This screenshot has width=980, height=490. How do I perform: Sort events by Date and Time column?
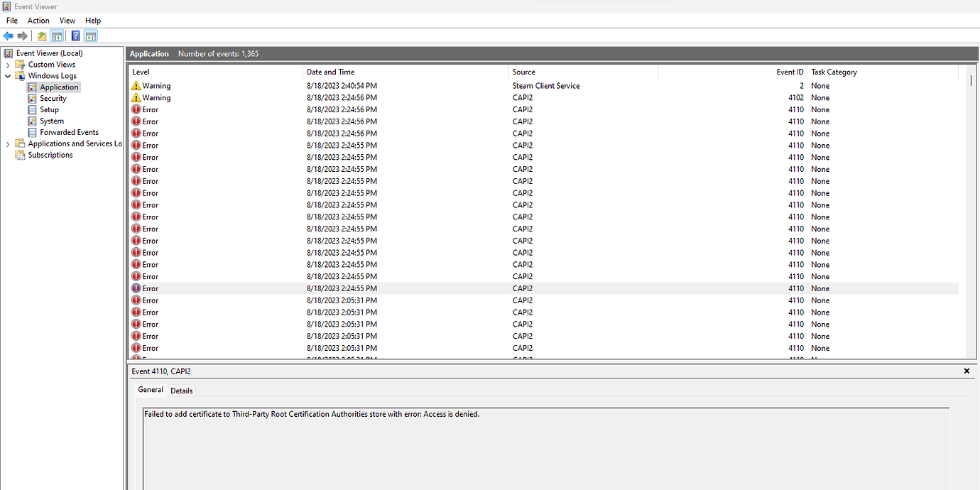(x=330, y=72)
